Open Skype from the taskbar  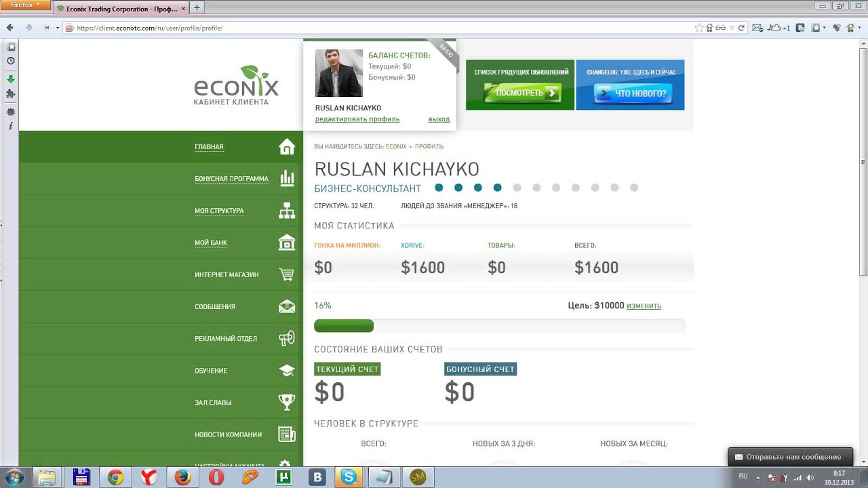pyautogui.click(x=349, y=477)
